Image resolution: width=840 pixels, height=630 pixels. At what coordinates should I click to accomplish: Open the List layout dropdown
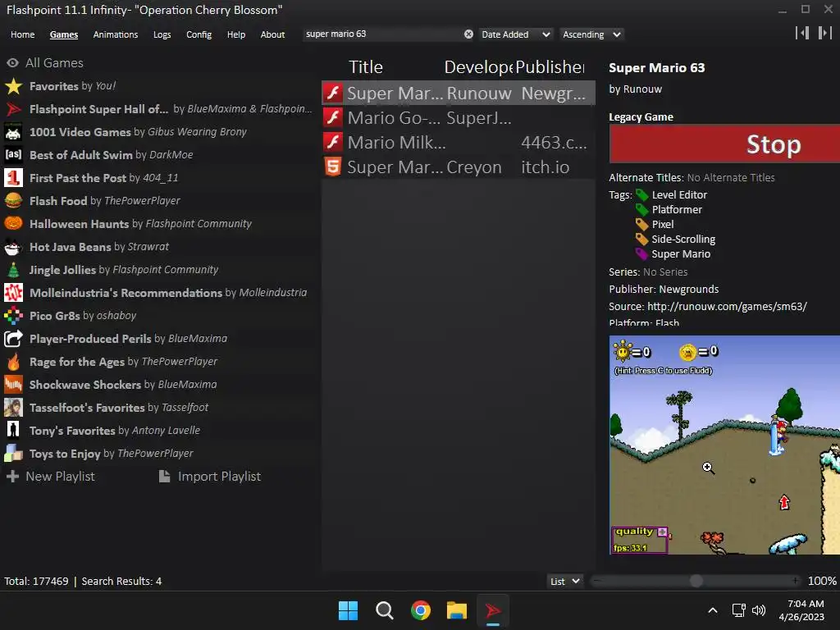tap(564, 582)
